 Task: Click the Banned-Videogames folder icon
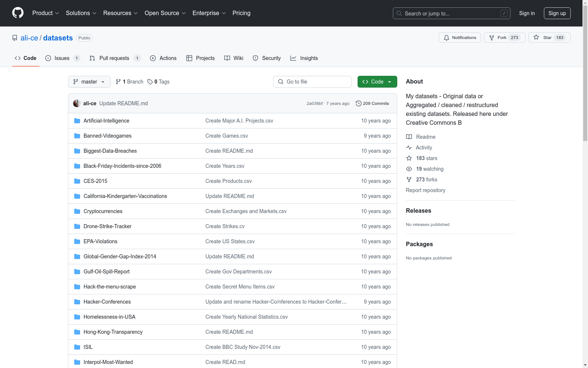tap(77, 136)
